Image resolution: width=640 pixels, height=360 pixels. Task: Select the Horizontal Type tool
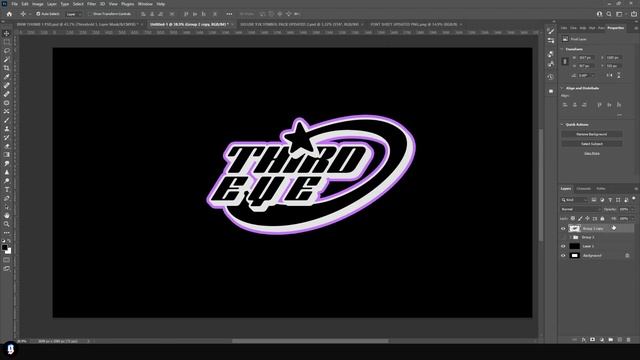[x=7, y=189]
